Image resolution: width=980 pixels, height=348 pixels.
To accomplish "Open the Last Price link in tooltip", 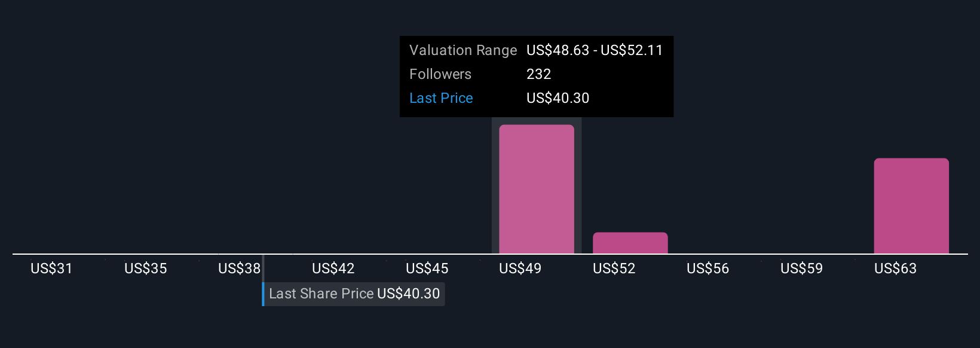I will pyautogui.click(x=441, y=98).
